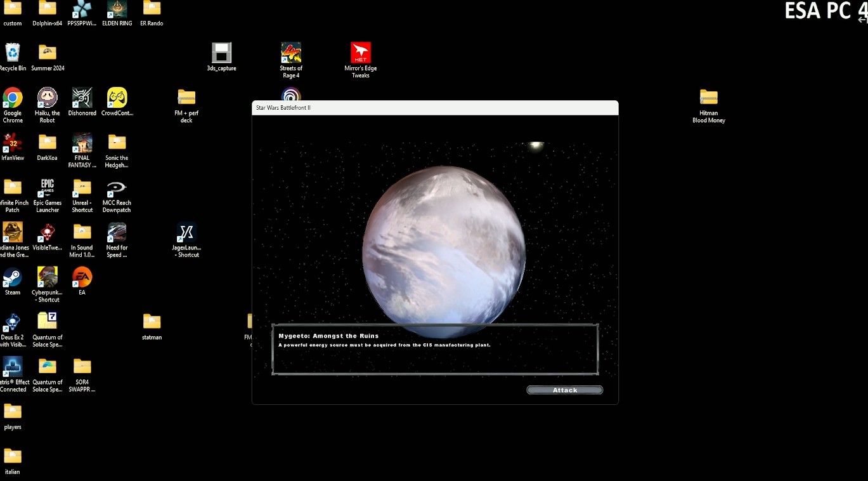Select the VisibleTwe... shortcut icon

click(48, 232)
